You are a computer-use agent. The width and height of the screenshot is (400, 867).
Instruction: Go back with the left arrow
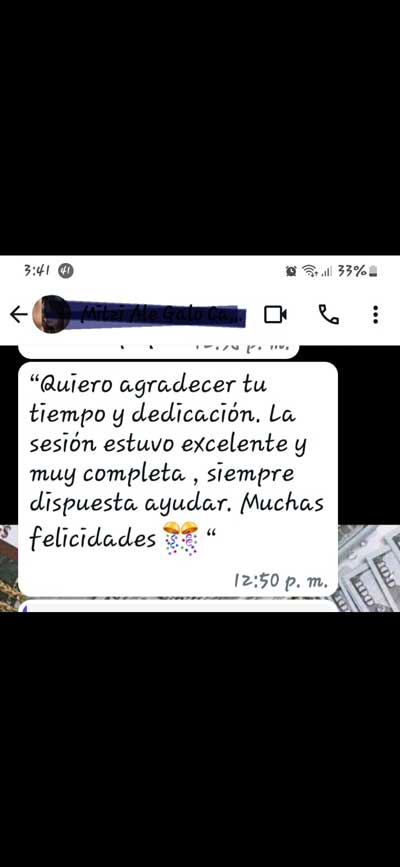click(x=18, y=315)
